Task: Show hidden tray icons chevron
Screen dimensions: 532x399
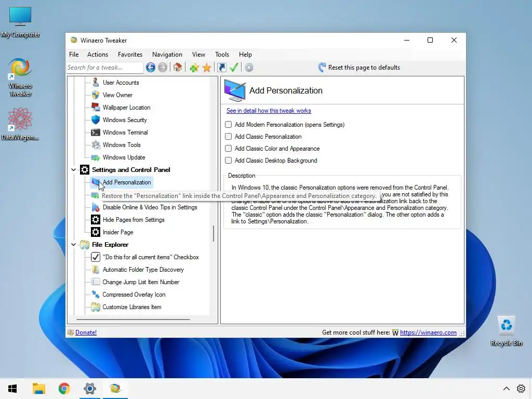Action: coord(506,389)
